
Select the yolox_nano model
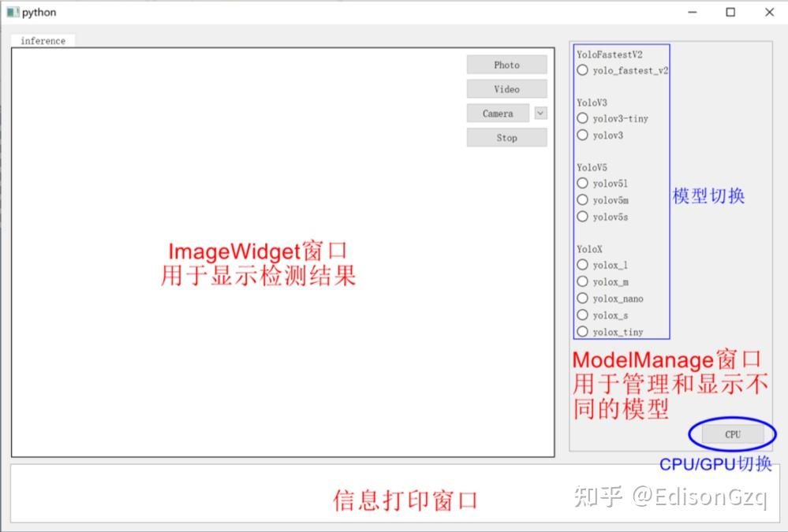point(582,298)
